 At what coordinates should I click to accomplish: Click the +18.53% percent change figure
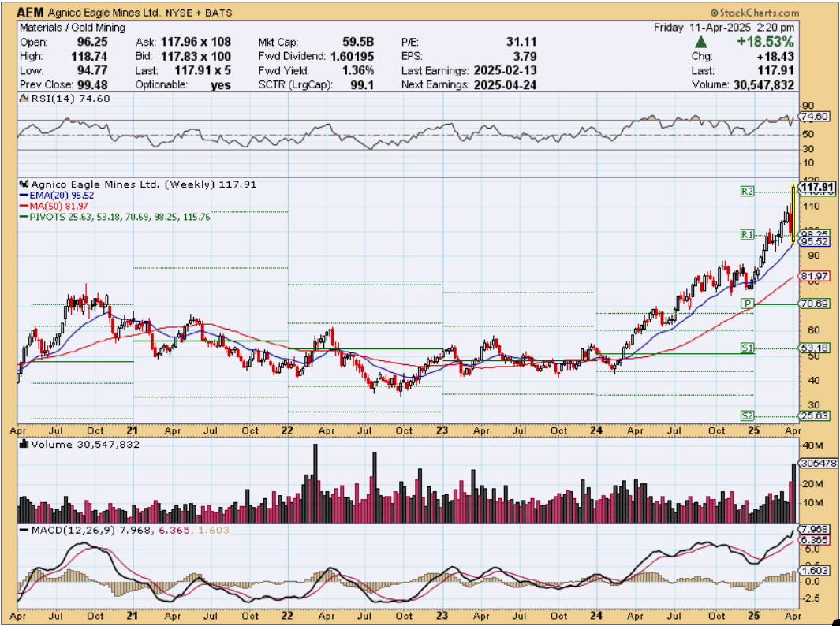pyautogui.click(x=764, y=42)
